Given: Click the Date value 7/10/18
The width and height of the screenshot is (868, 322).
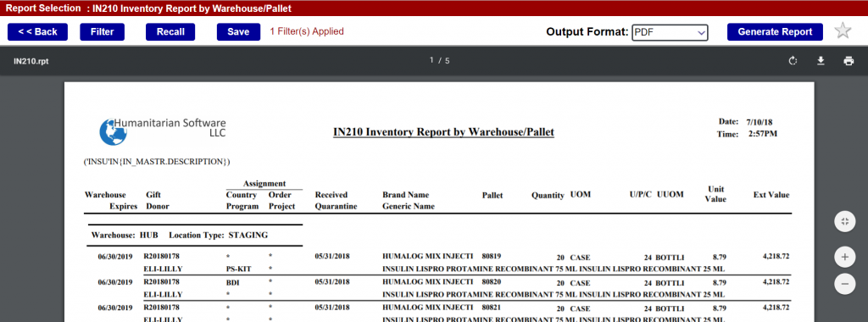Looking at the screenshot, I should (759, 121).
